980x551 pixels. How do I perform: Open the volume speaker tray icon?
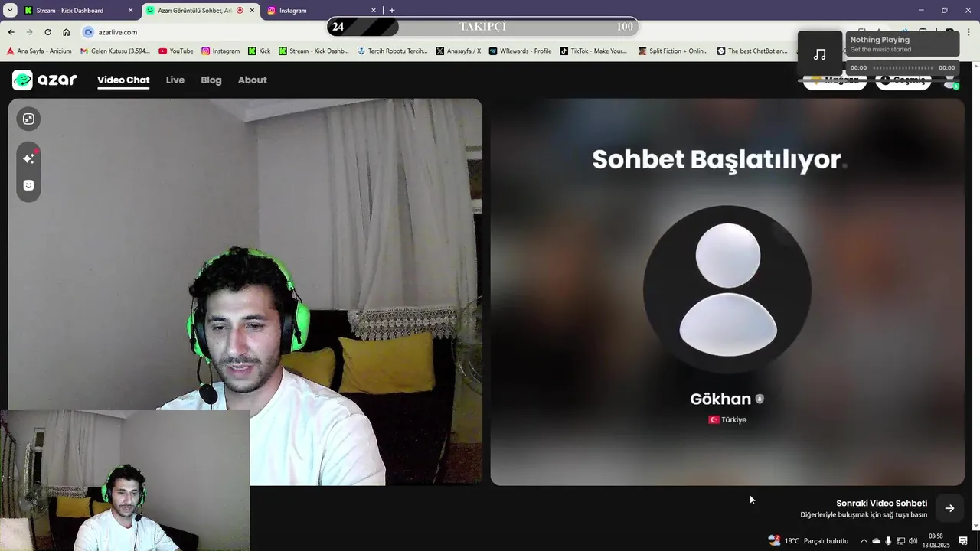tap(913, 541)
